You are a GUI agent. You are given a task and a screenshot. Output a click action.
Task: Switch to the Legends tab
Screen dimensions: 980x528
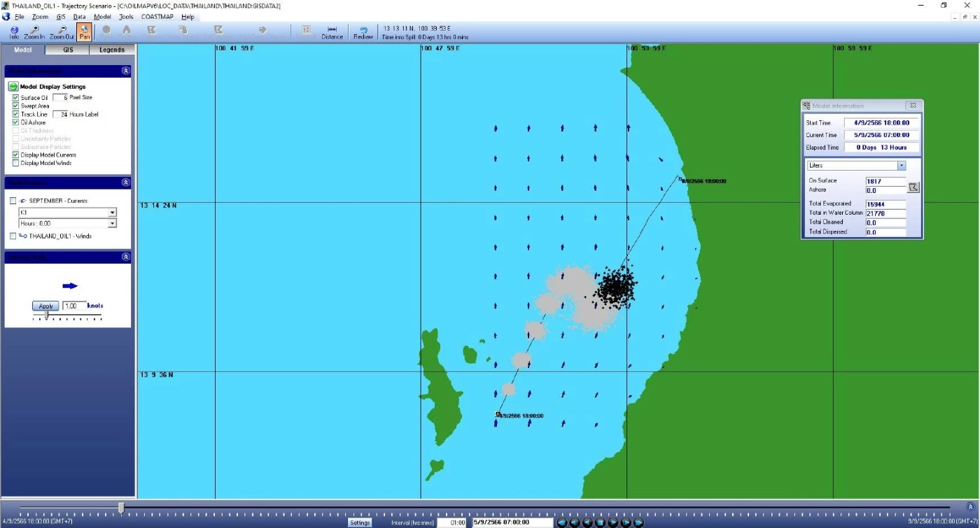[112, 50]
